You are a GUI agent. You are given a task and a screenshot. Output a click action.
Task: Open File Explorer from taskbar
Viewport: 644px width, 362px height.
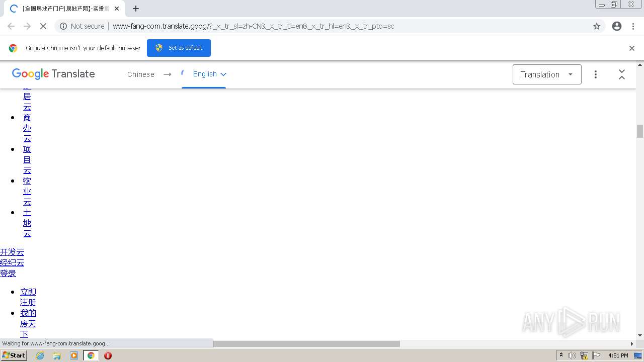57,355
